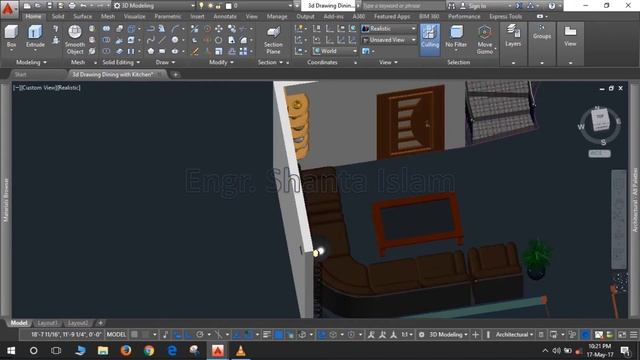Open the Groups panel button
The image size is (640, 360).
point(542,32)
